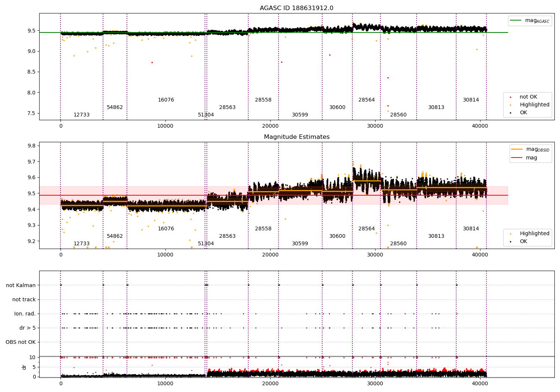Click obsid label 30813 in the Magnitude Estimates plot
The image size is (560, 392).
[436, 236]
